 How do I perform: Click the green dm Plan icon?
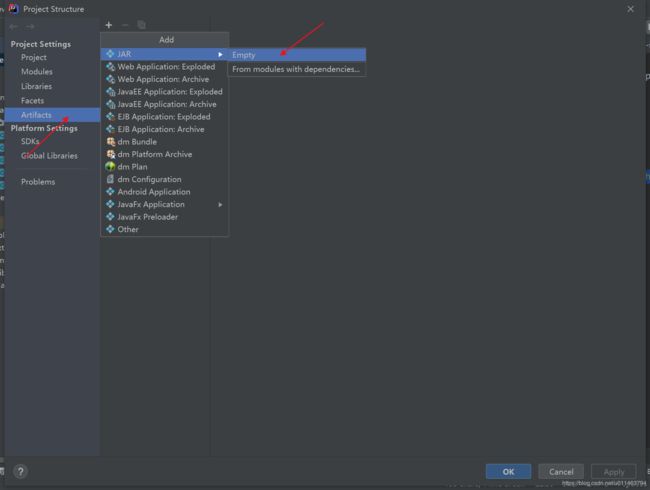(x=110, y=167)
